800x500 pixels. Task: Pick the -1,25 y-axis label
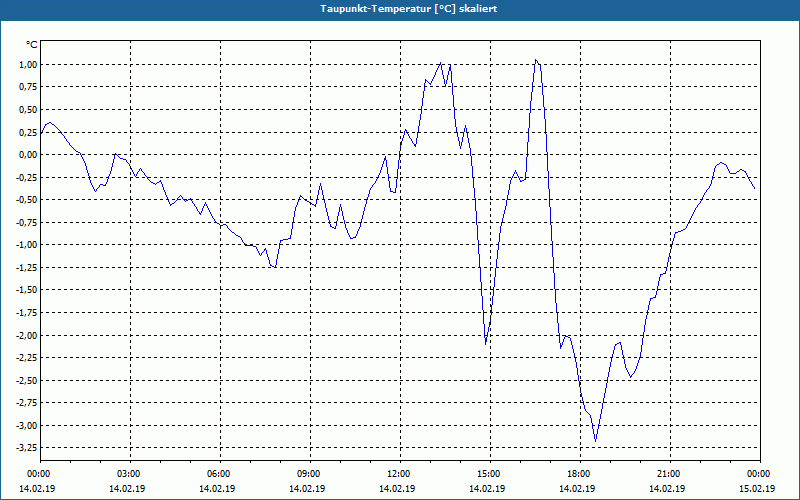(27, 268)
